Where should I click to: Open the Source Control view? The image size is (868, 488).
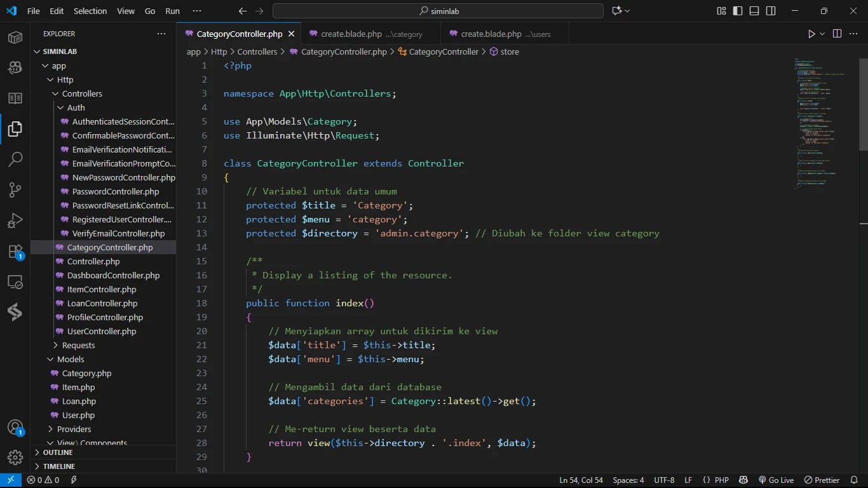pos(15,190)
